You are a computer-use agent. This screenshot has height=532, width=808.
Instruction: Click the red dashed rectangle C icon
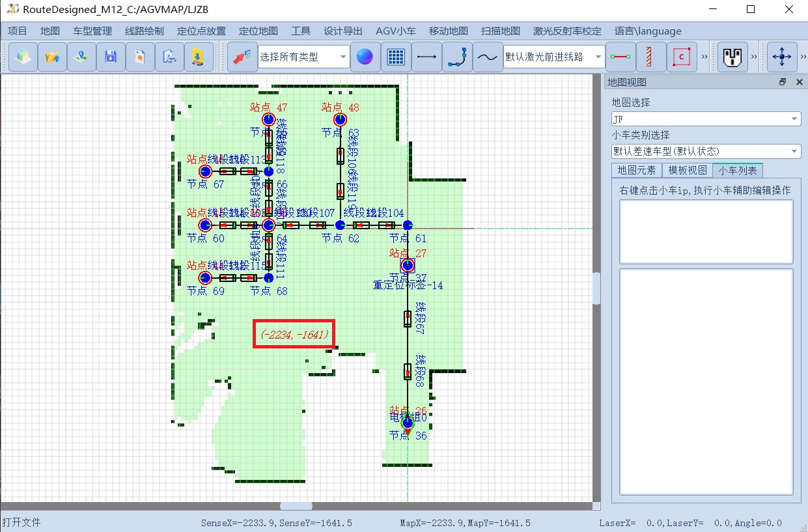click(x=682, y=57)
